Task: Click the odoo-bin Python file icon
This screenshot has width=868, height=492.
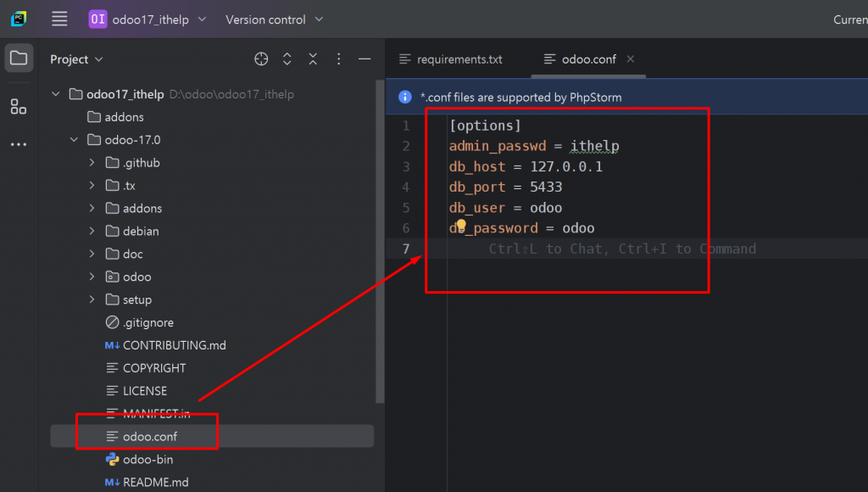Action: click(x=113, y=459)
